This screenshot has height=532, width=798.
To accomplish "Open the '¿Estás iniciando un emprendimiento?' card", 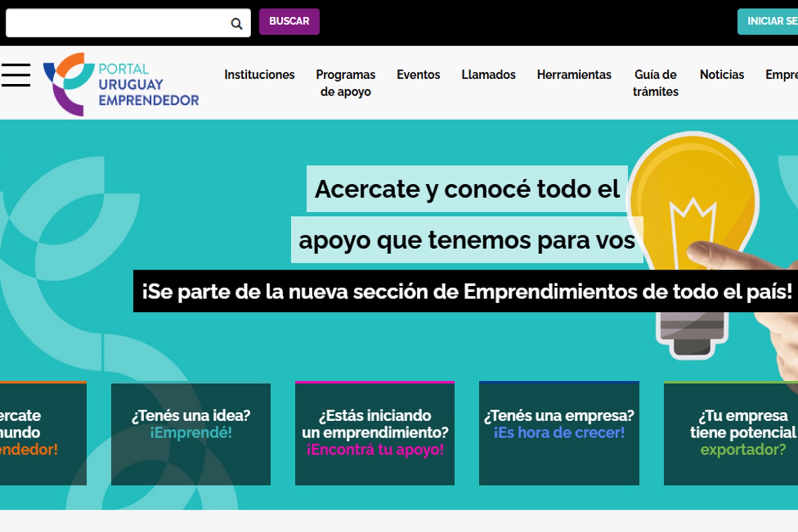I will click(x=375, y=433).
